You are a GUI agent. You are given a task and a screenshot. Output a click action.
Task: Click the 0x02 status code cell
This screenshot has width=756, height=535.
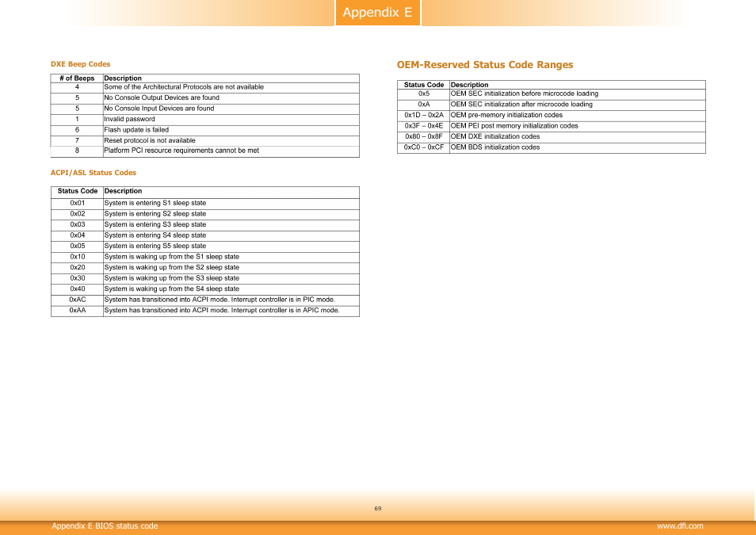[77, 214]
